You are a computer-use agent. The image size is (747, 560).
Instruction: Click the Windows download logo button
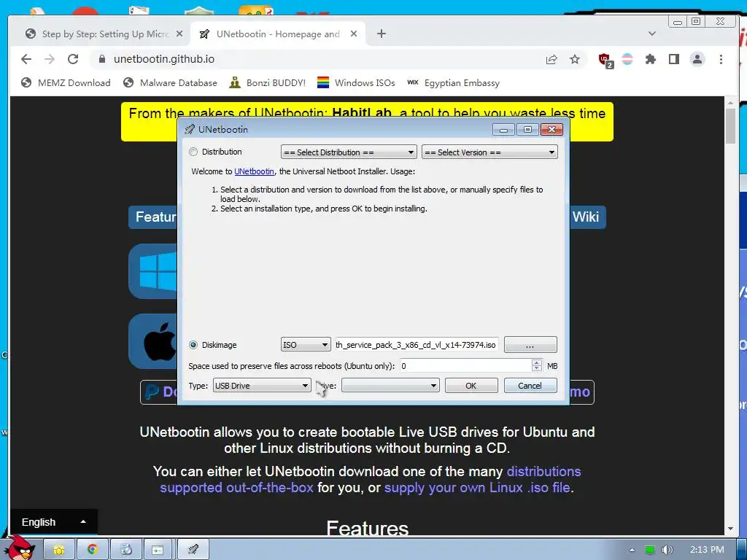pos(152,271)
